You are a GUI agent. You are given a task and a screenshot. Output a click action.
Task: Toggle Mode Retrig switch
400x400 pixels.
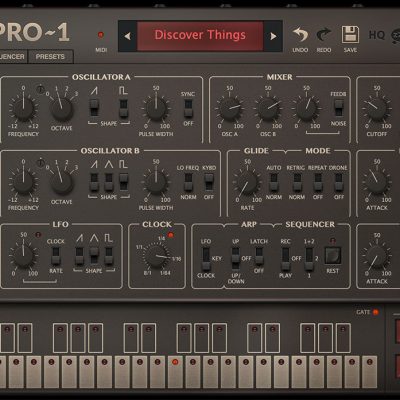[297, 182]
